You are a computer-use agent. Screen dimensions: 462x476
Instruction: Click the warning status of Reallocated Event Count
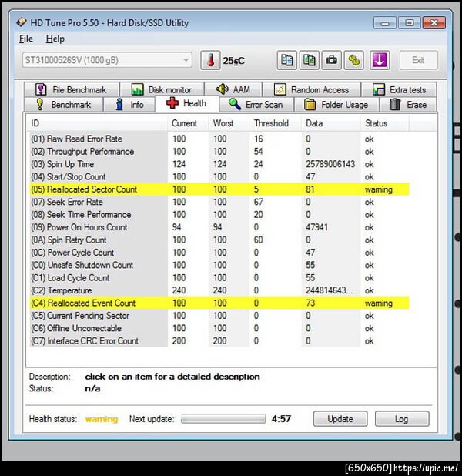click(x=379, y=303)
